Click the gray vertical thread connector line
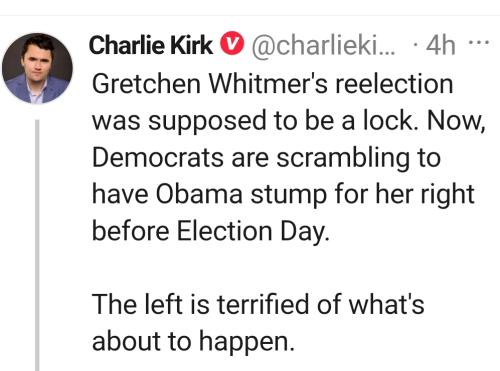Image resolution: width=500 pixels, height=371 pixels. pyautogui.click(x=37, y=245)
